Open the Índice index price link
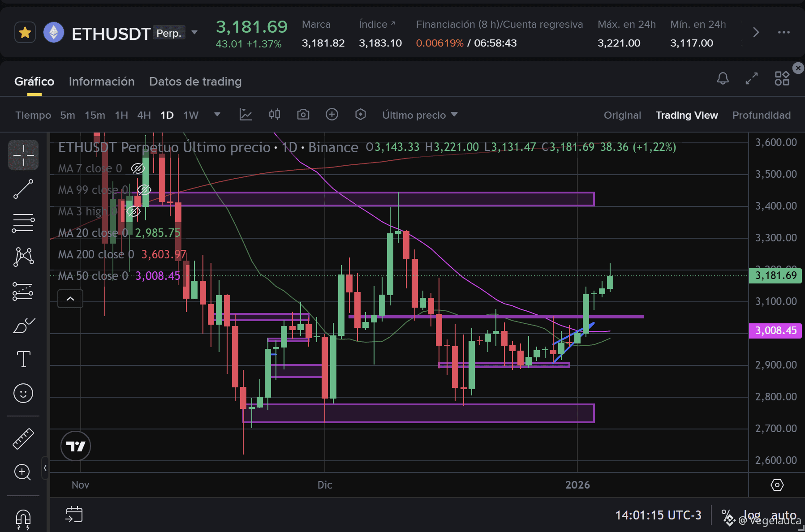Viewport: 805px width, 532px height. click(x=377, y=24)
